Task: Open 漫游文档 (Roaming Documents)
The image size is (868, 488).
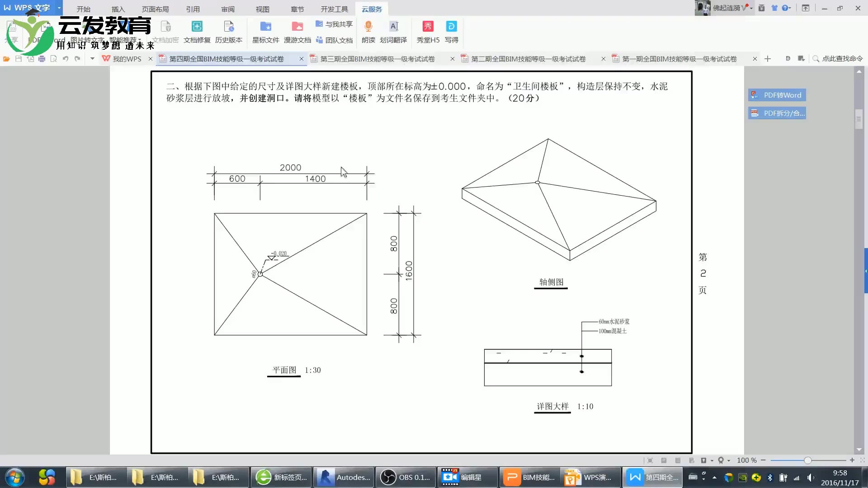Action: [297, 32]
